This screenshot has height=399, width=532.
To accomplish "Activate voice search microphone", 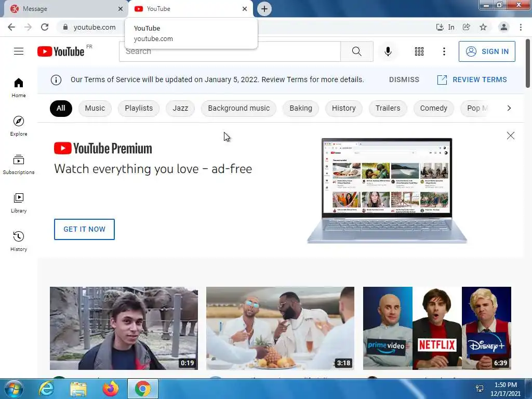I will pos(388,51).
